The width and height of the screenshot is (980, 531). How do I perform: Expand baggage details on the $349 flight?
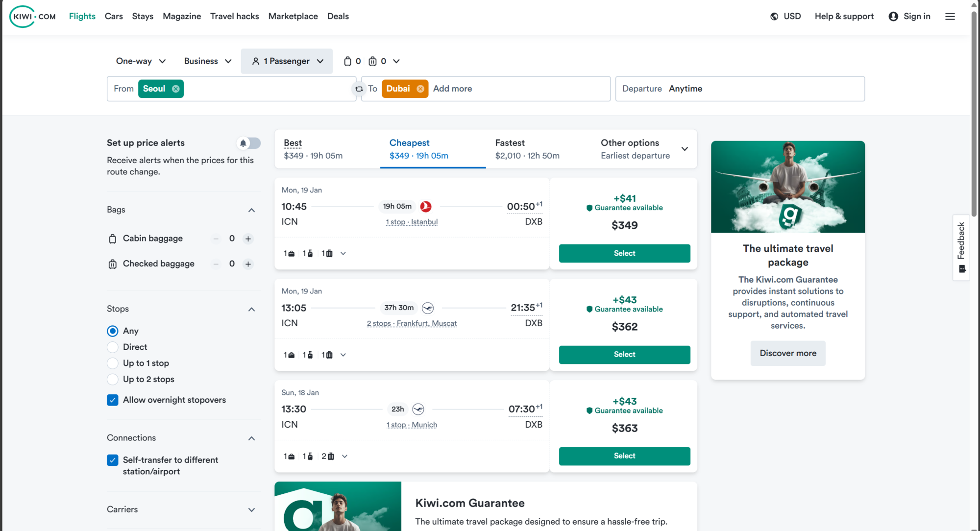tap(343, 254)
